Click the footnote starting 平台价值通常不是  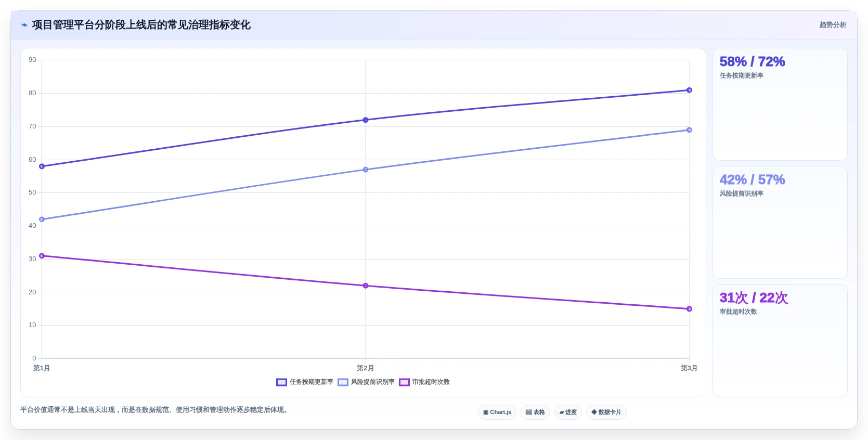[156, 410]
